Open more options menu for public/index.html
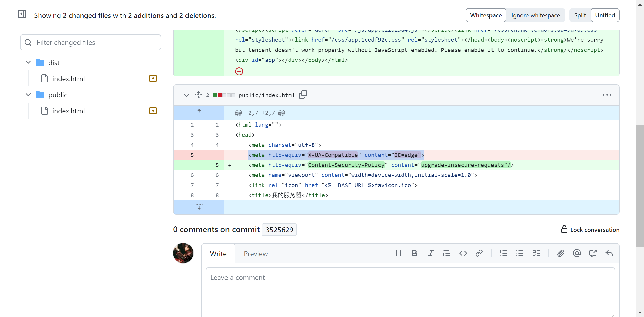 click(607, 95)
